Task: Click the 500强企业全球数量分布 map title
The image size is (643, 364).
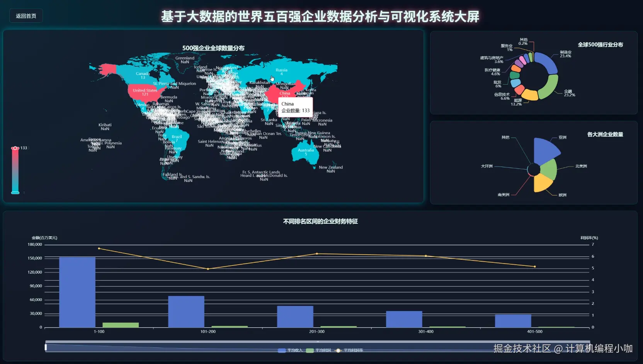Action: click(x=213, y=48)
